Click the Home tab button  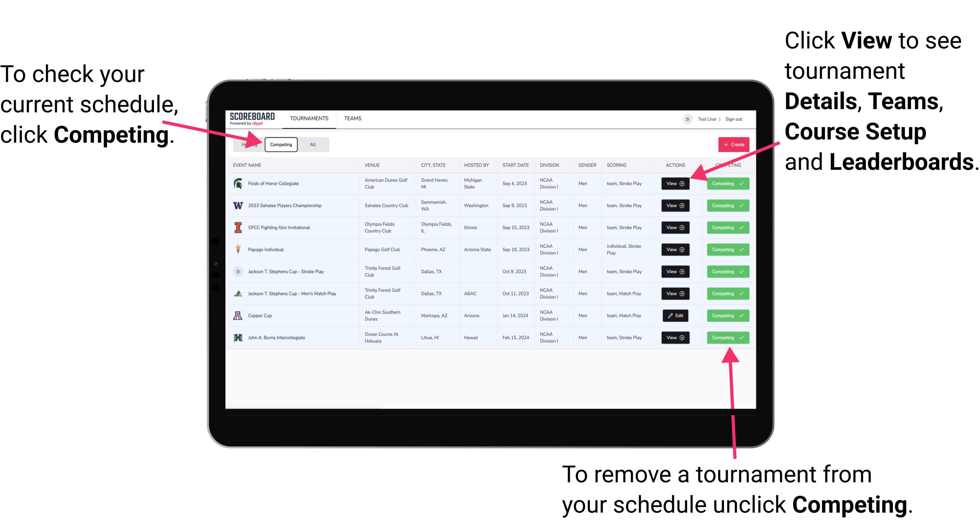click(x=249, y=144)
